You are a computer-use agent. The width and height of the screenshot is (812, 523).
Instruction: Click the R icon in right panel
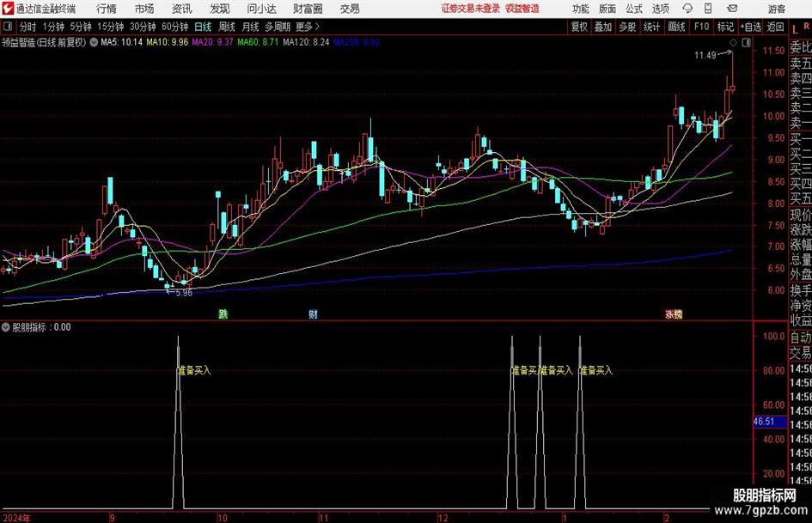[x=806, y=26]
